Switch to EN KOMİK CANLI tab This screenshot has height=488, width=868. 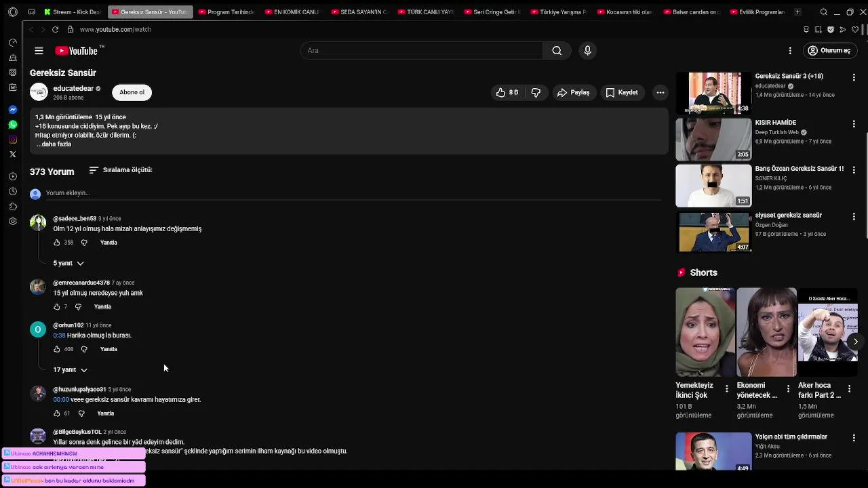coord(292,12)
